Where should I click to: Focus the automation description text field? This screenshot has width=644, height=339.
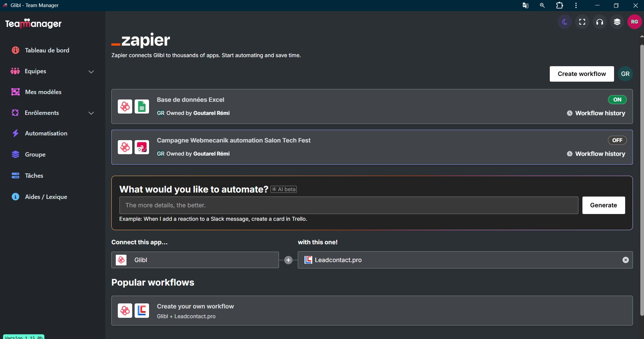(x=349, y=205)
